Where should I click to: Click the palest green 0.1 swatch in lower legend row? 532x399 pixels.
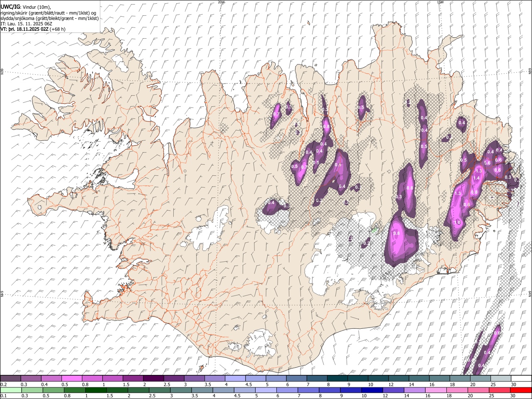(x=11, y=390)
